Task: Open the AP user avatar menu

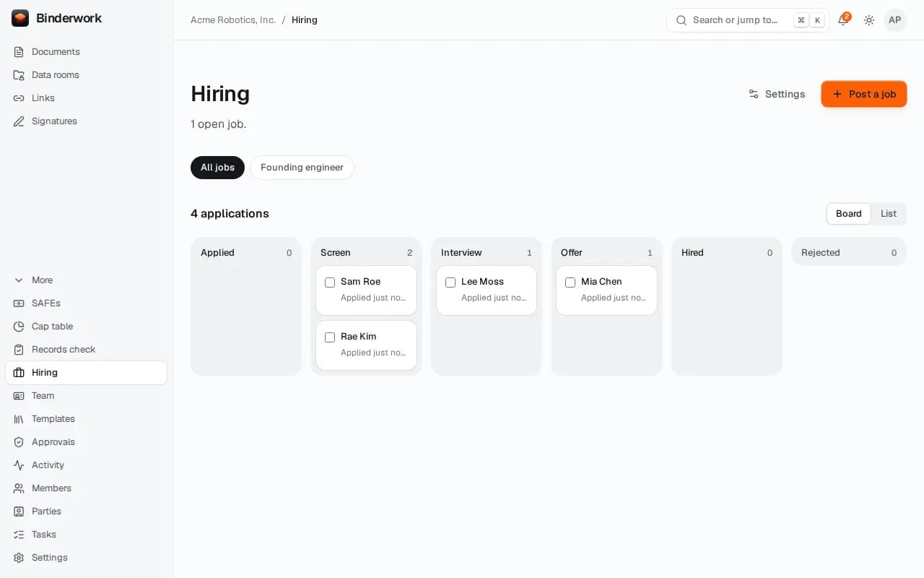Action: tap(895, 20)
